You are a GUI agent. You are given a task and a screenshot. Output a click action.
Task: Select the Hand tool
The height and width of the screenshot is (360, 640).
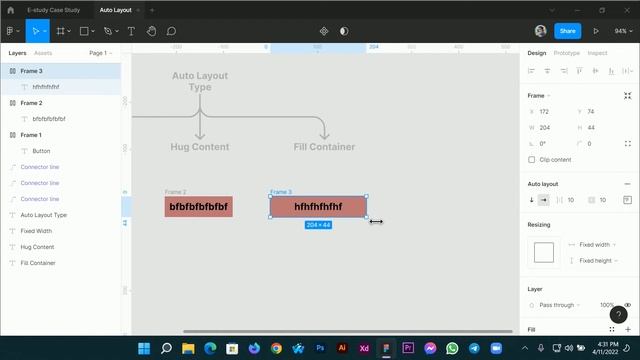(x=151, y=31)
